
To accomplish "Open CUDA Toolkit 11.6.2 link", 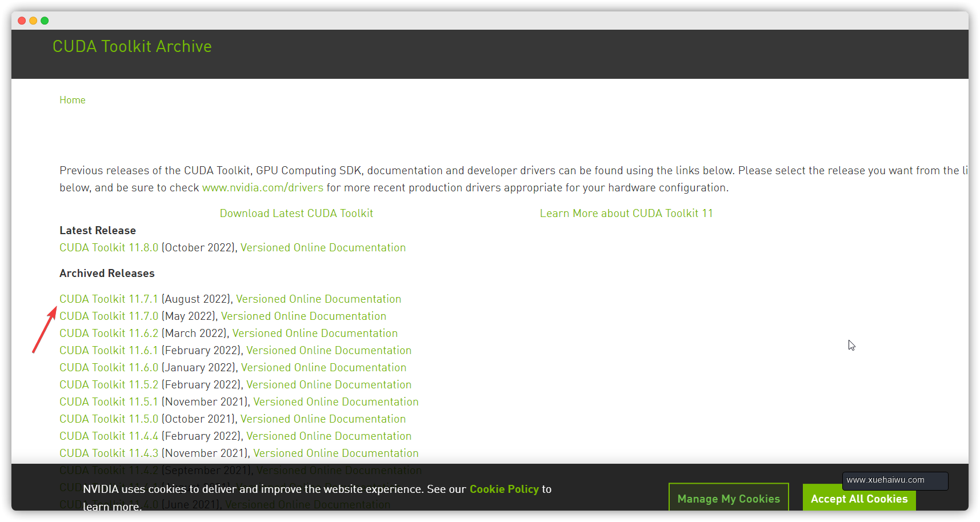I will (109, 334).
